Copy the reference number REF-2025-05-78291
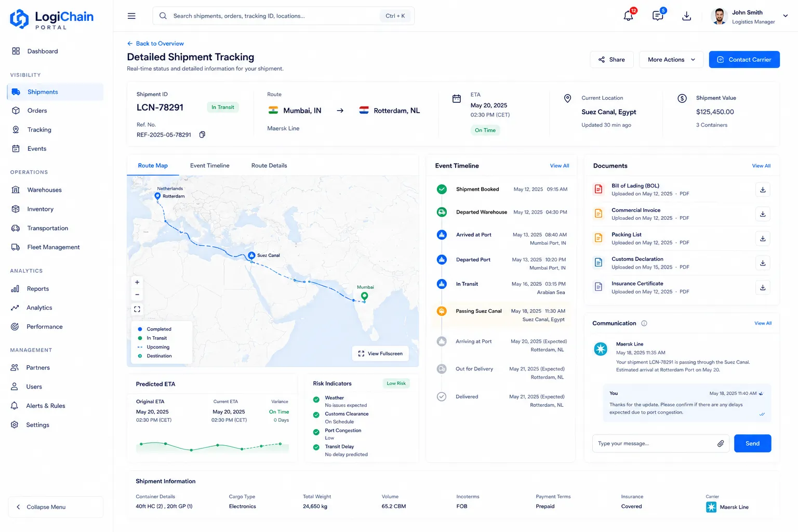Viewport: 798px width, 532px height. click(x=202, y=135)
